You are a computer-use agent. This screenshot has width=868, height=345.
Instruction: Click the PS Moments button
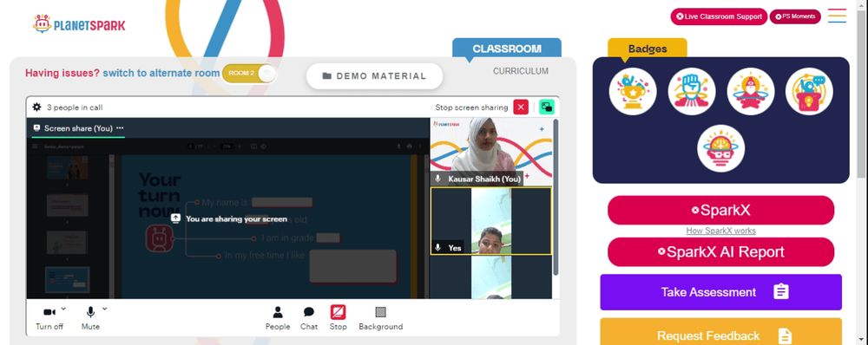[795, 16]
